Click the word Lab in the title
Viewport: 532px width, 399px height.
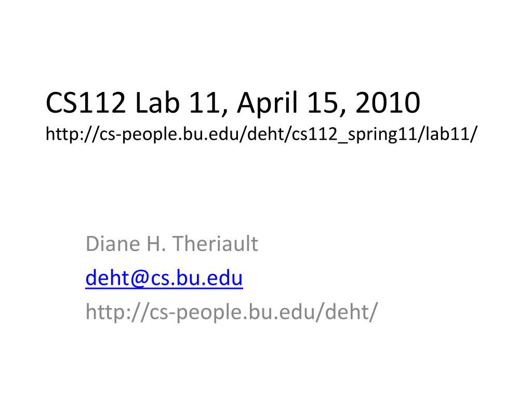click(157, 103)
